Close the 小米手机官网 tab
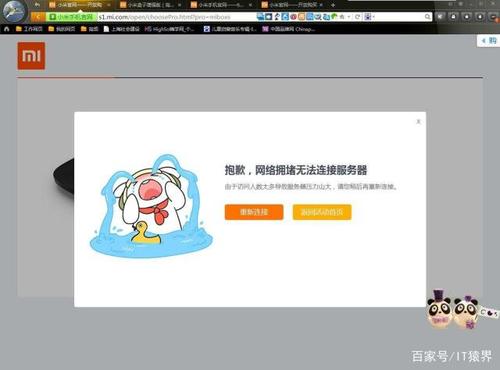The height and width of the screenshot is (370, 500). 251,5
